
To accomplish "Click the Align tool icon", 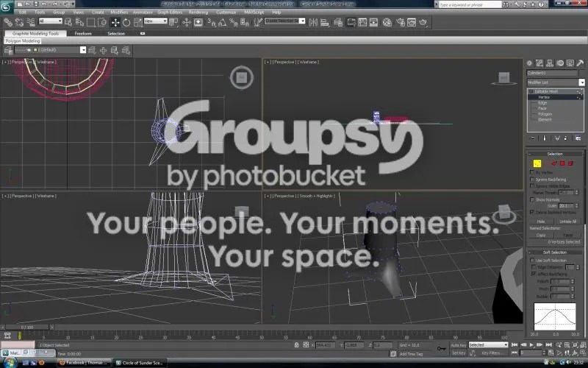I will click(325, 23).
